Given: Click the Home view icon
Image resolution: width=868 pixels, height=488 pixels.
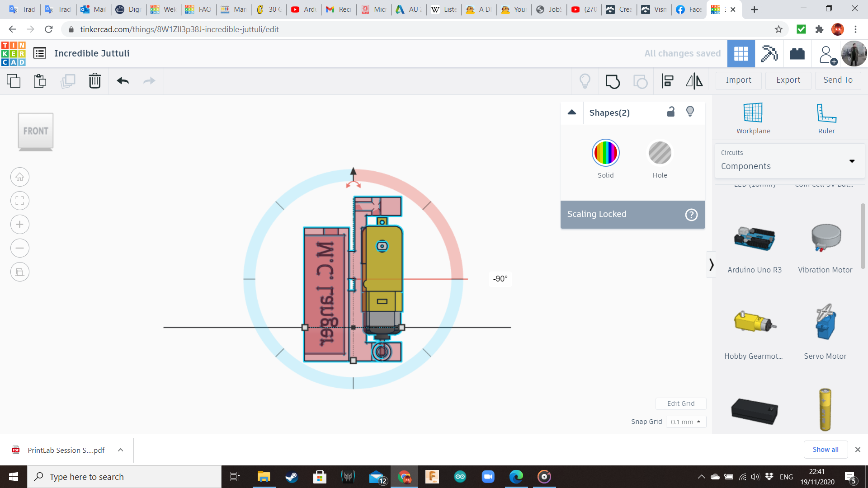Looking at the screenshot, I should (20, 177).
